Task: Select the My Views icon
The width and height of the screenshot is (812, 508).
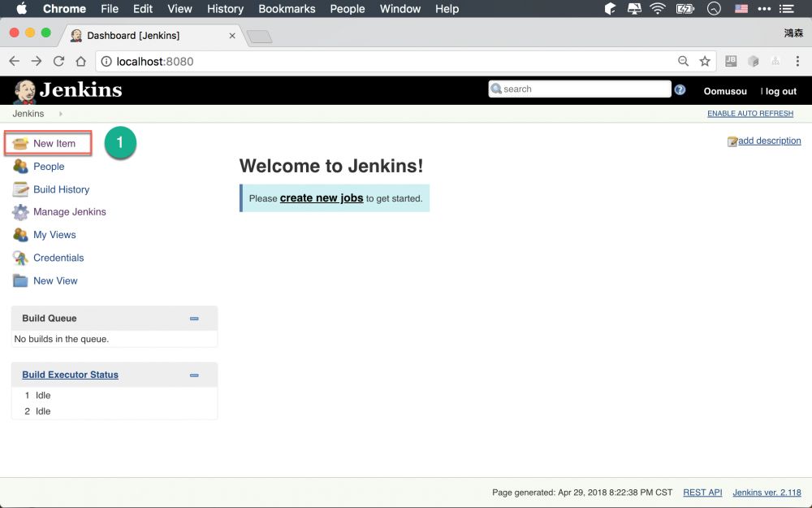Action: (x=20, y=235)
